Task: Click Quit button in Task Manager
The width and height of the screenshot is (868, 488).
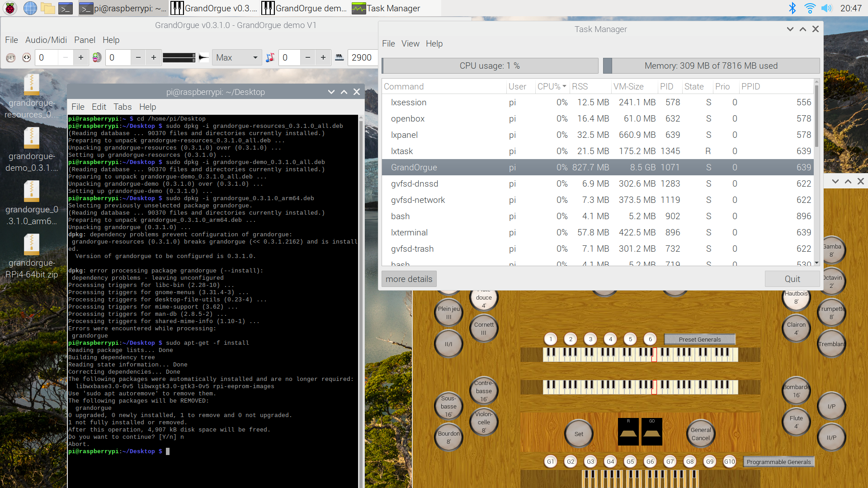Action: (x=792, y=279)
